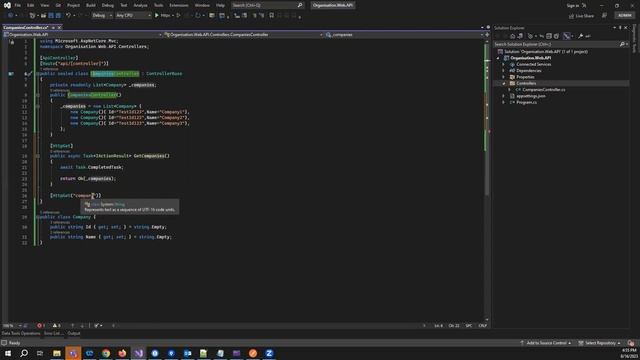Select Program.cs in Solution Explorer
The width and height of the screenshot is (640, 360).
(527, 102)
